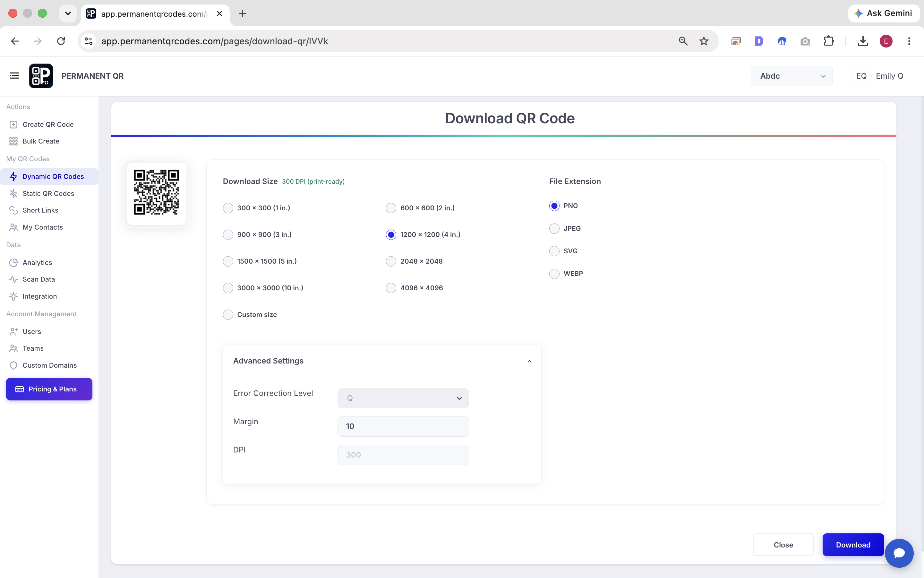
Task: Select the 2048 × 2048 size option
Action: pos(391,261)
